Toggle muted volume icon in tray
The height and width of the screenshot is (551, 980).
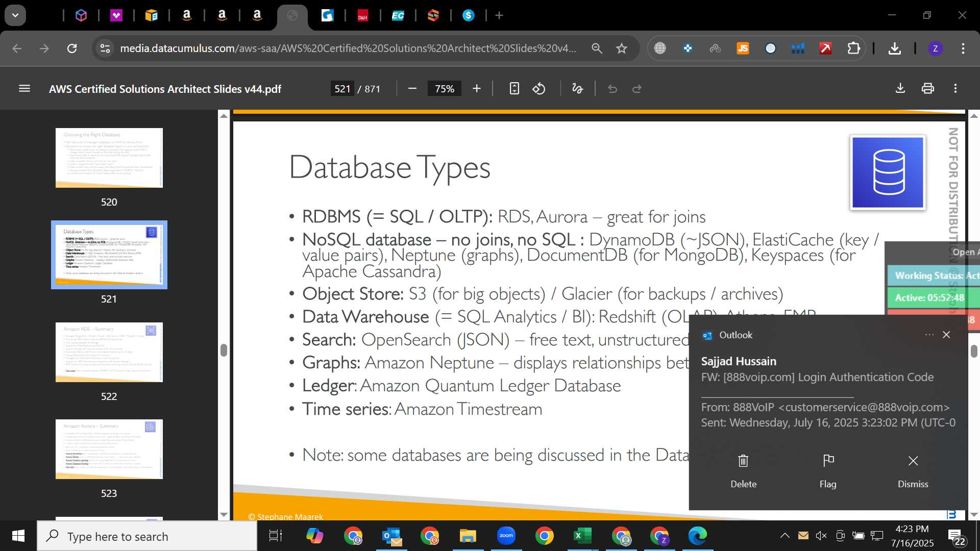tap(821, 536)
